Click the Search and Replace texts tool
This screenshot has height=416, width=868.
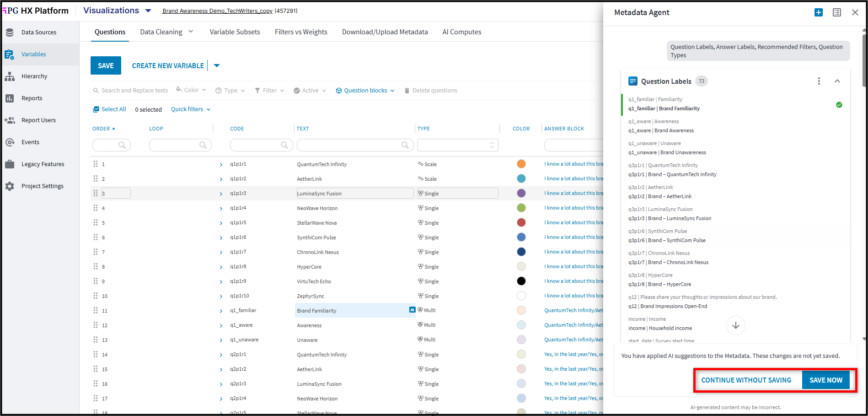(x=130, y=91)
